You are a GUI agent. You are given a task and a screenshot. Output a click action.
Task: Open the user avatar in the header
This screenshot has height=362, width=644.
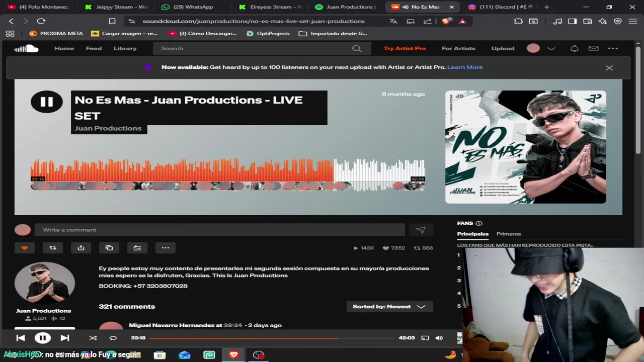(533, 48)
